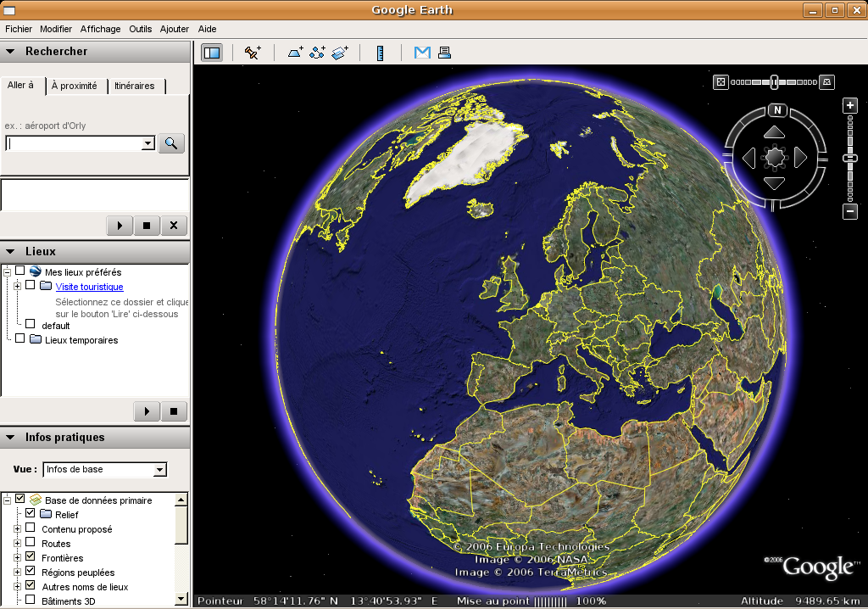Expand the Frontières layer node

point(18,557)
